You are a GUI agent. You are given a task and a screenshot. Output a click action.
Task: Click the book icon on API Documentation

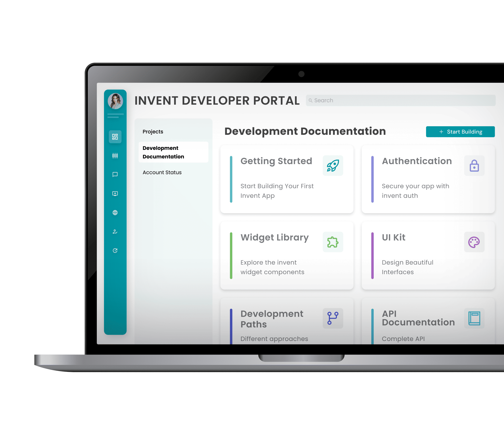474,318
